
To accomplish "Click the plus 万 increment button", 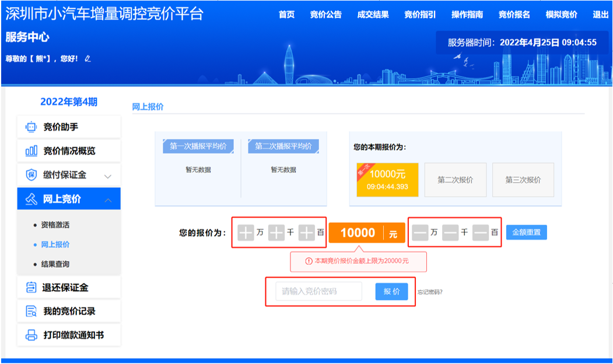I will click(x=246, y=233).
